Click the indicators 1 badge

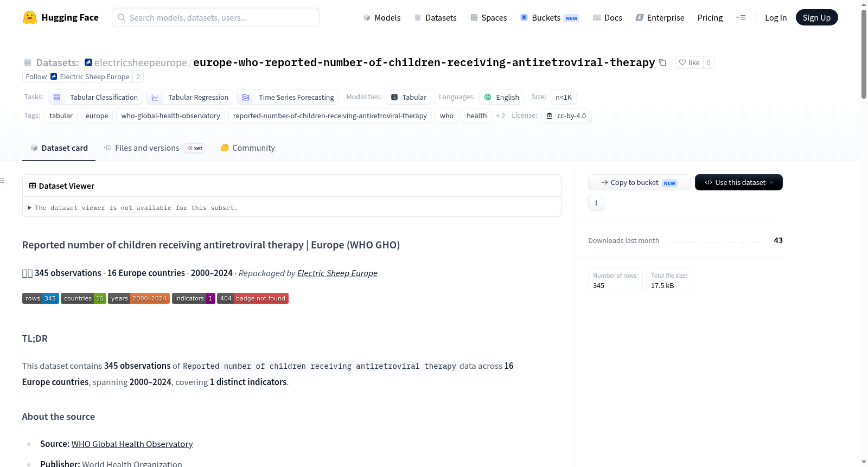coord(194,298)
